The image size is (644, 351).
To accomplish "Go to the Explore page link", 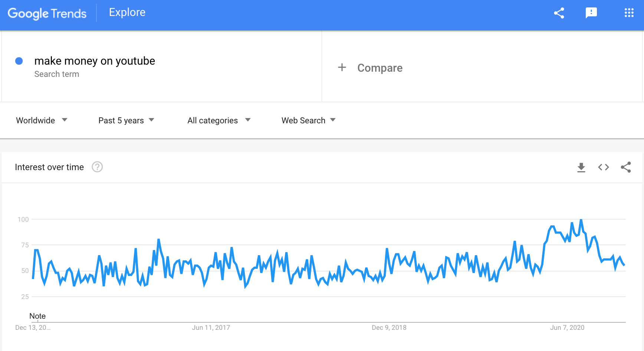I will (127, 13).
